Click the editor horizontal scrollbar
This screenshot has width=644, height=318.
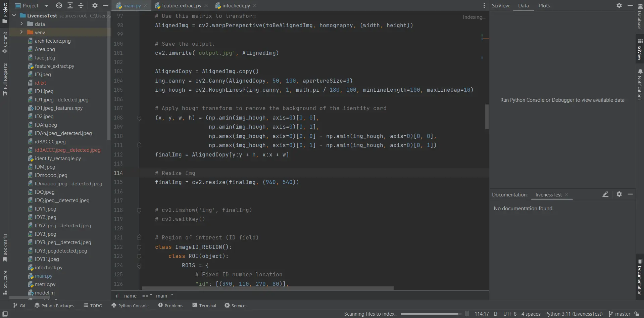point(267,288)
